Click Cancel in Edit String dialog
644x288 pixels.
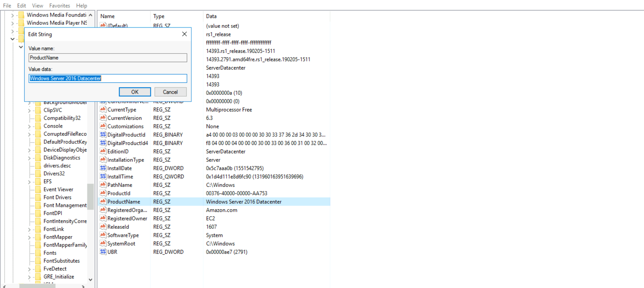click(x=171, y=92)
